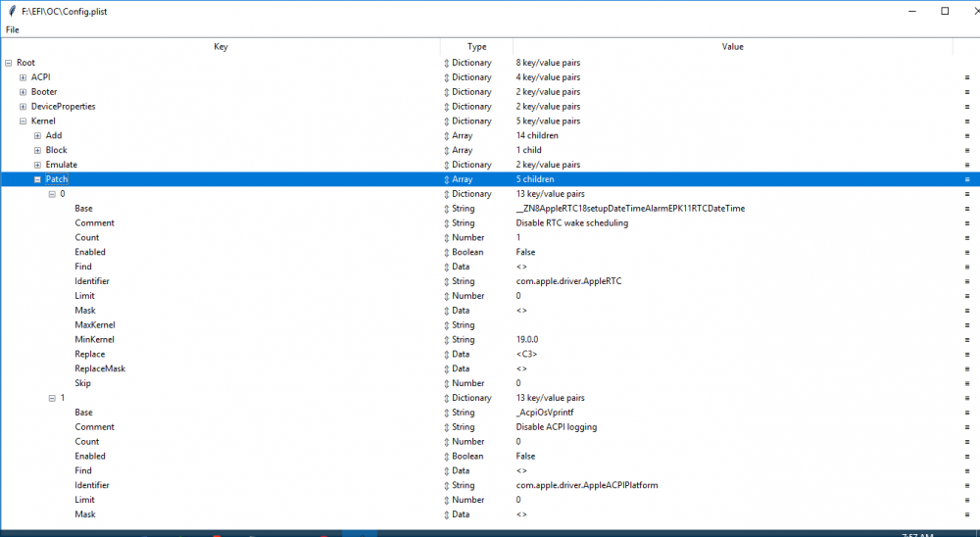
Task: Open row menu for MinKernel 19.0.0
Action: click(x=967, y=340)
